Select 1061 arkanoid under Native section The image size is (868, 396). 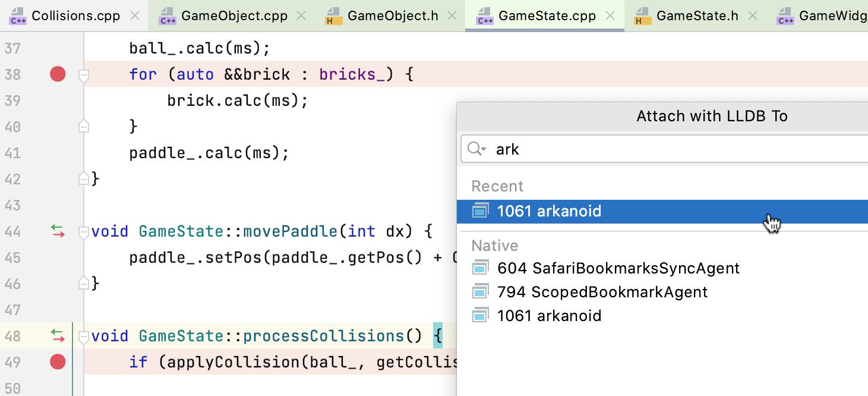coord(549,316)
